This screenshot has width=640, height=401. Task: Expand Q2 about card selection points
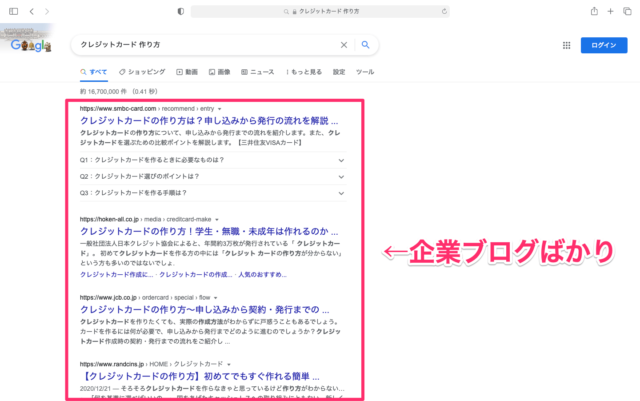(213, 176)
